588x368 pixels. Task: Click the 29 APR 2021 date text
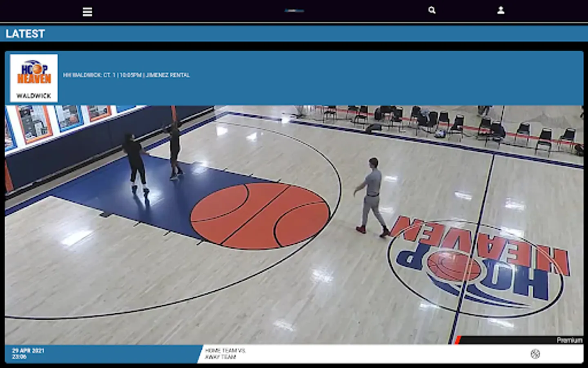point(28,350)
